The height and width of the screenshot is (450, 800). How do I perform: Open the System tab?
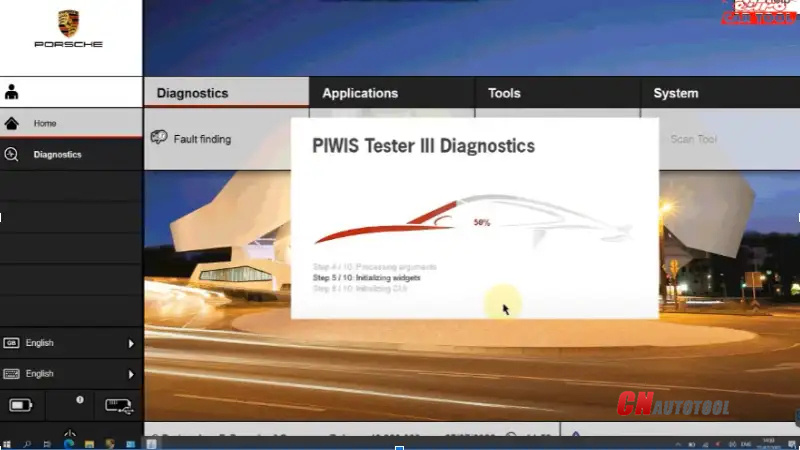point(720,93)
